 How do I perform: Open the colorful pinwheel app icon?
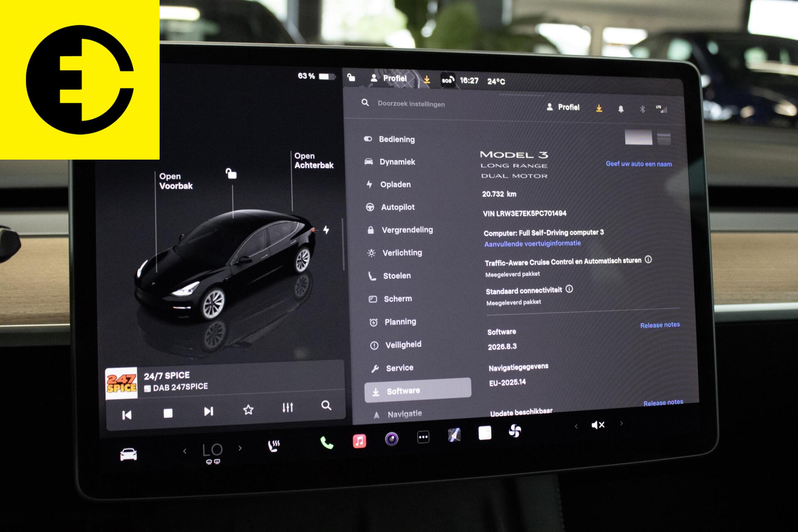click(x=515, y=431)
